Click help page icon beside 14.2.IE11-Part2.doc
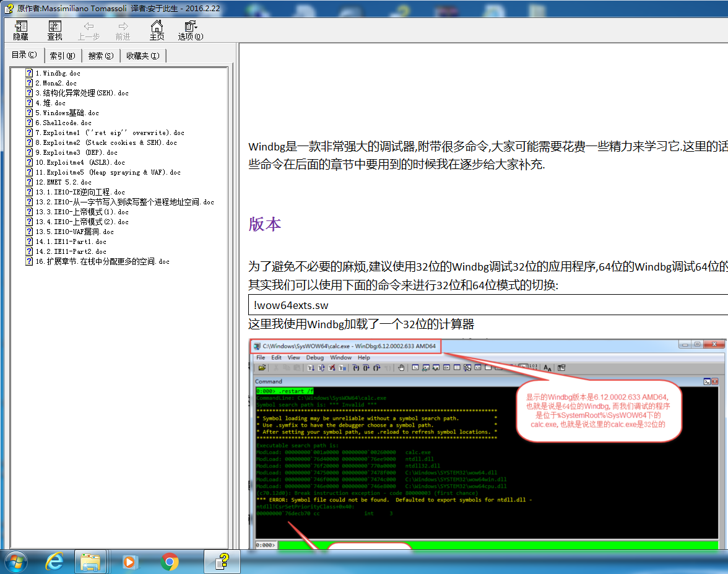Viewport: 728px width, 574px height. click(29, 251)
